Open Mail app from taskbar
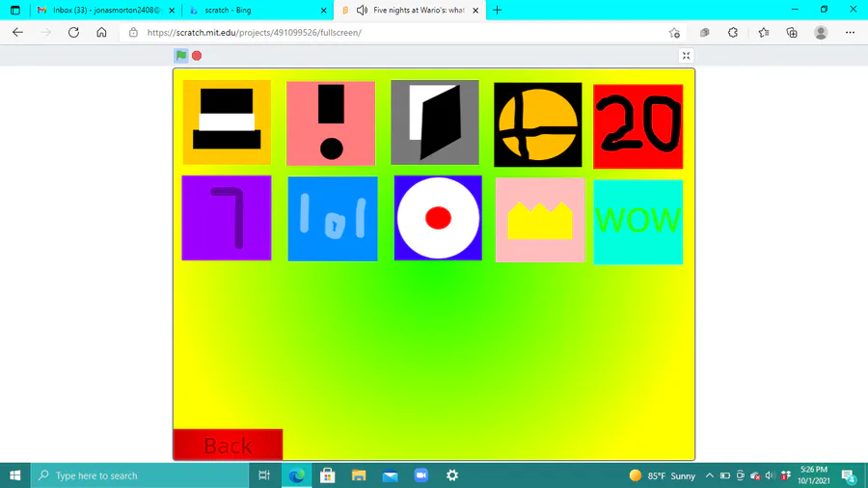Viewport: 868px width, 488px height. pos(391,475)
